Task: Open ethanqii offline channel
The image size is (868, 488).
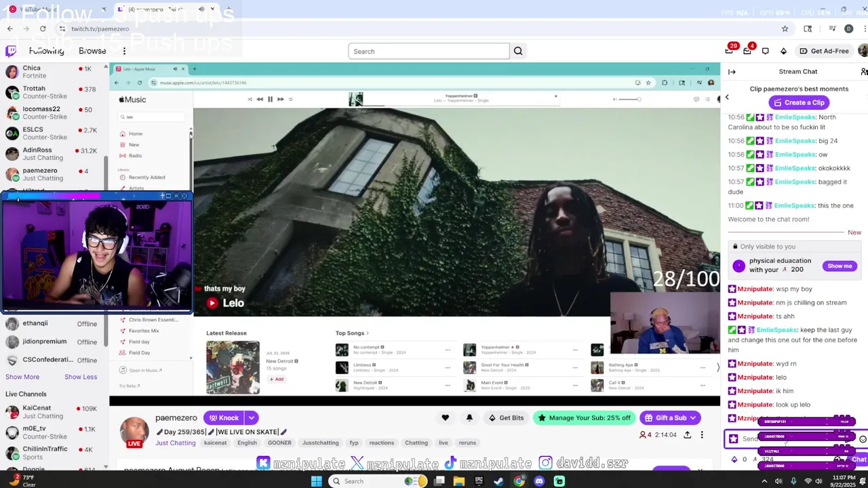Action: [53, 323]
